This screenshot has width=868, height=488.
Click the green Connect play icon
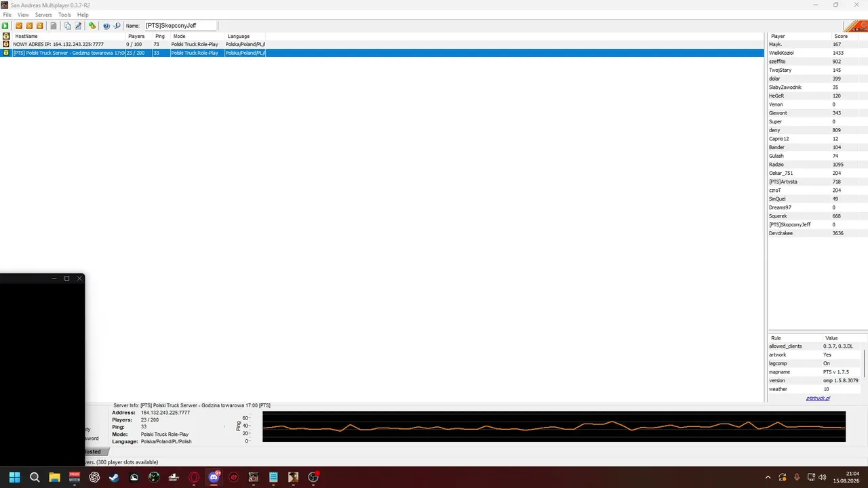click(x=5, y=26)
